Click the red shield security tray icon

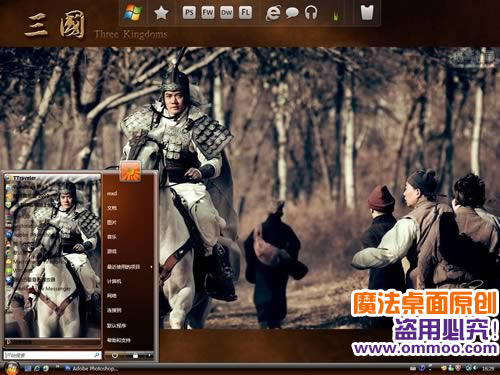click(x=458, y=368)
